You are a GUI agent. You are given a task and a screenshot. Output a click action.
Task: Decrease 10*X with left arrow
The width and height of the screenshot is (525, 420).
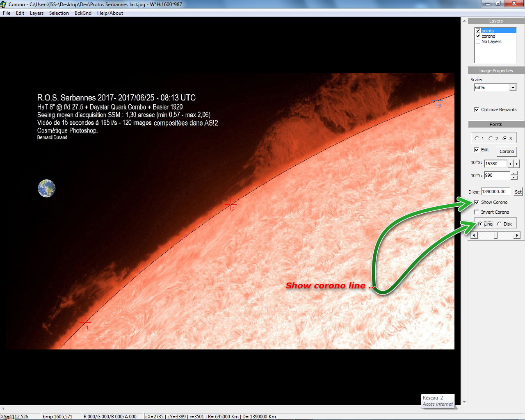click(510, 164)
